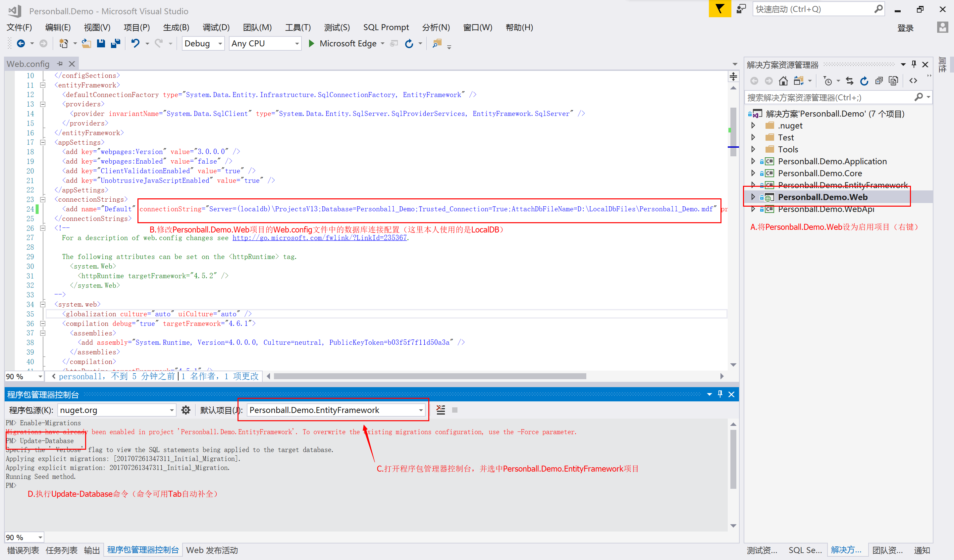Collapse the appSettings section at line 17
The height and width of the screenshot is (560, 954).
tap(43, 142)
